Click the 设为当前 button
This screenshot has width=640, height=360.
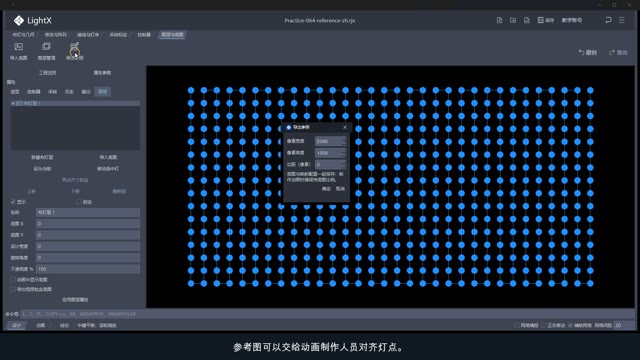click(x=42, y=169)
